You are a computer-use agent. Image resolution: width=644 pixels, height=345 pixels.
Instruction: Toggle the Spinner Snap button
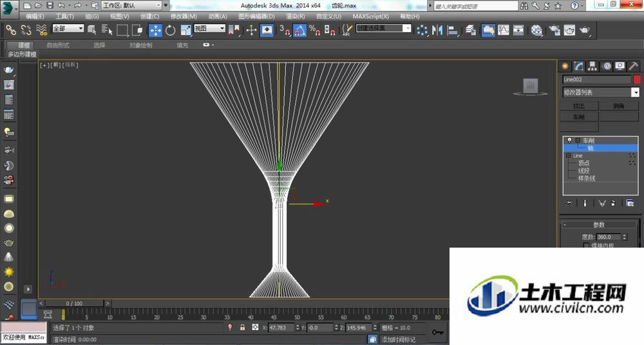(329, 30)
